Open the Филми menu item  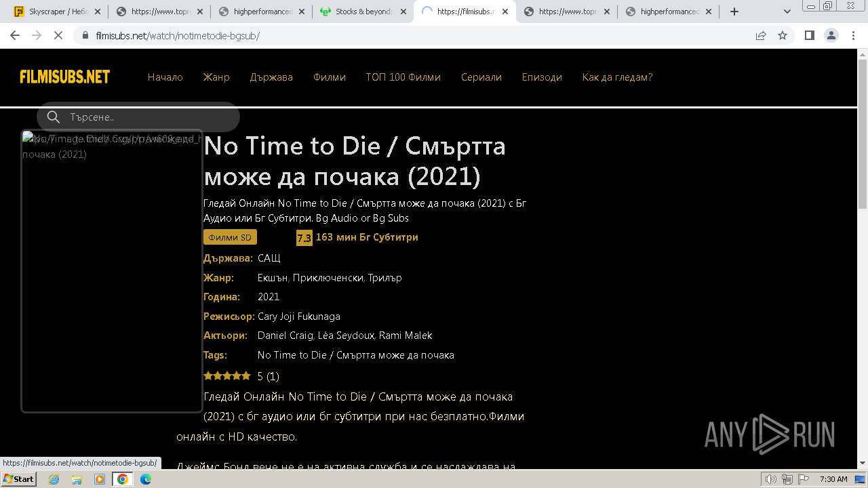pos(330,77)
